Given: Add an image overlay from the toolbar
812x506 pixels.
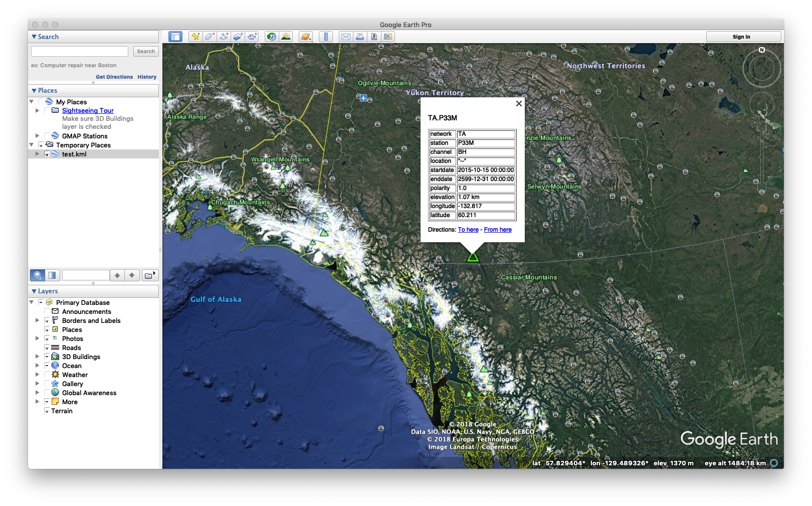Looking at the screenshot, I should tap(238, 37).
